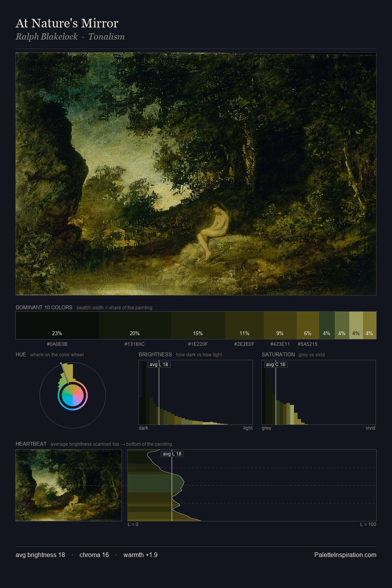Click the "light" axis label

click(248, 428)
